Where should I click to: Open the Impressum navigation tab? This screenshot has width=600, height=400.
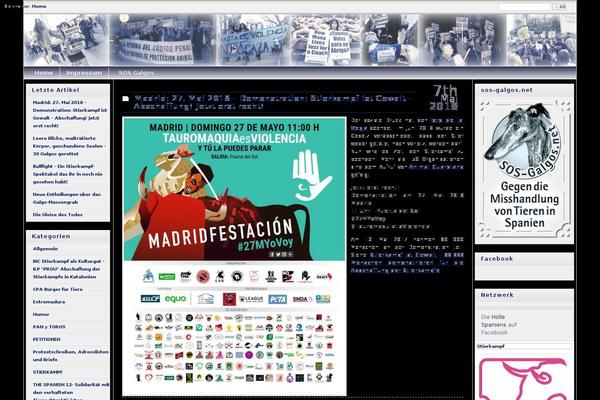[x=84, y=73]
